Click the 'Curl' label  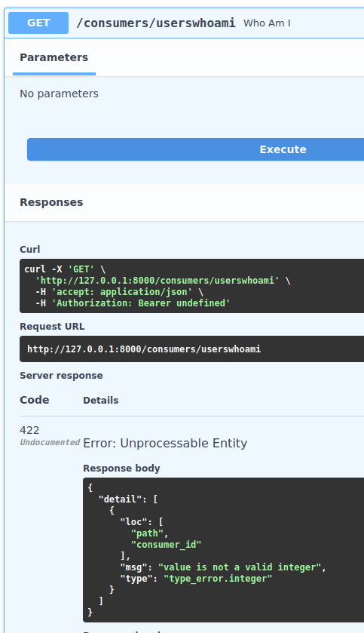30,250
